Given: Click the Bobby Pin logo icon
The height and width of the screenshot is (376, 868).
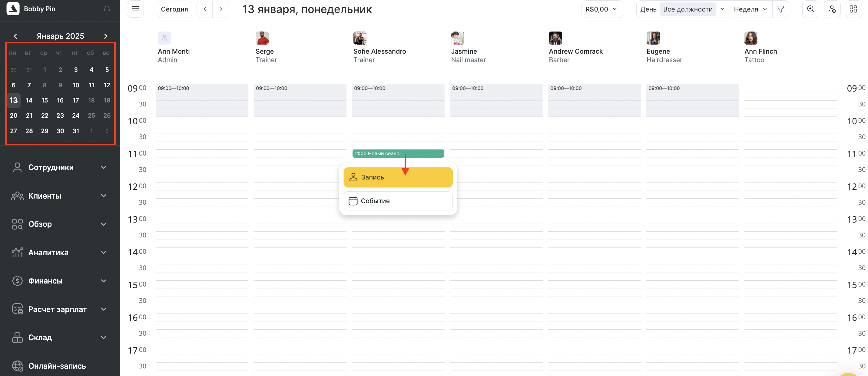Looking at the screenshot, I should coord(13,9).
